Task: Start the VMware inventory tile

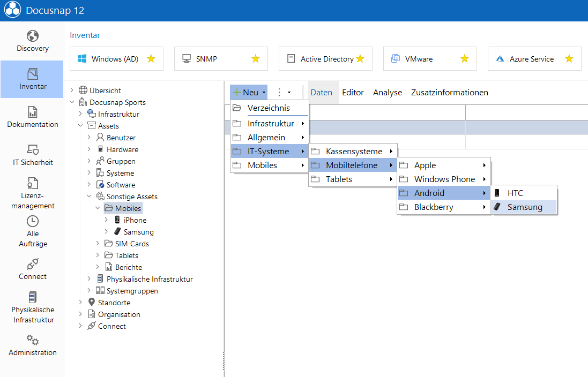Action: coord(430,58)
